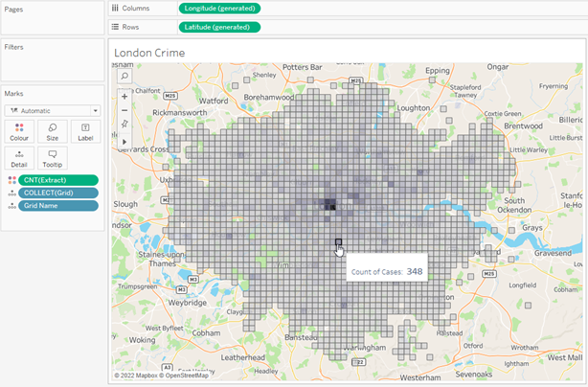Click the pin icon to reset map
Viewport: 588px width, 387px height.
[x=124, y=125]
